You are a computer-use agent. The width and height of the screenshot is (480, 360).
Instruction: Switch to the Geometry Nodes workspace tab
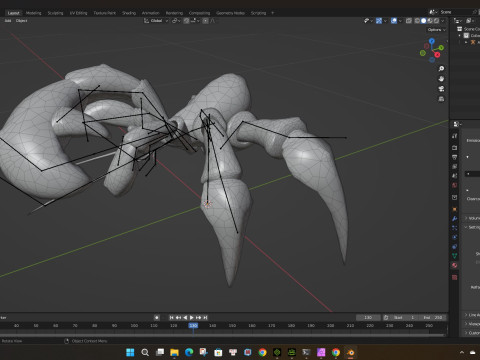[x=230, y=13]
